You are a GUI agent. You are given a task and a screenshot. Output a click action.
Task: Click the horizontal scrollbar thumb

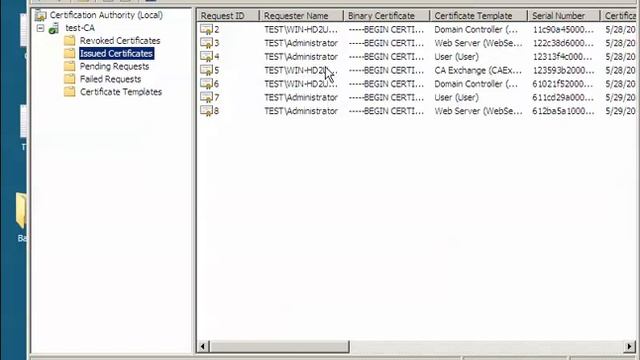tap(279, 347)
